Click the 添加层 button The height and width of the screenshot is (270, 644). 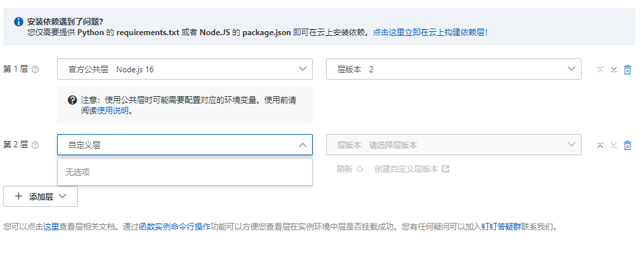(40, 196)
